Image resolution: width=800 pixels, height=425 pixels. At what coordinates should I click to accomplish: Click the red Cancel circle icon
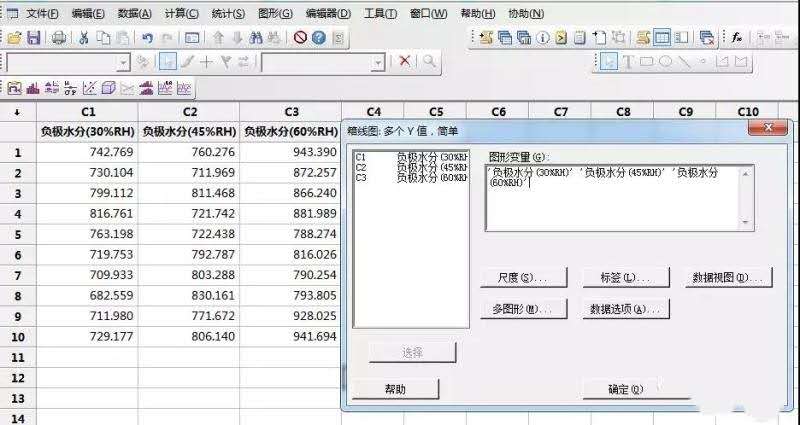point(300,37)
